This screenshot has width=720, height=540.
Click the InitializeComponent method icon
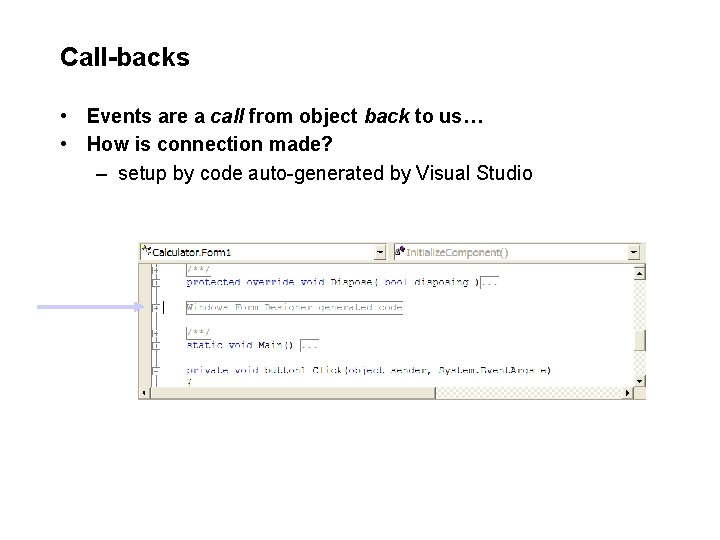[400, 251]
